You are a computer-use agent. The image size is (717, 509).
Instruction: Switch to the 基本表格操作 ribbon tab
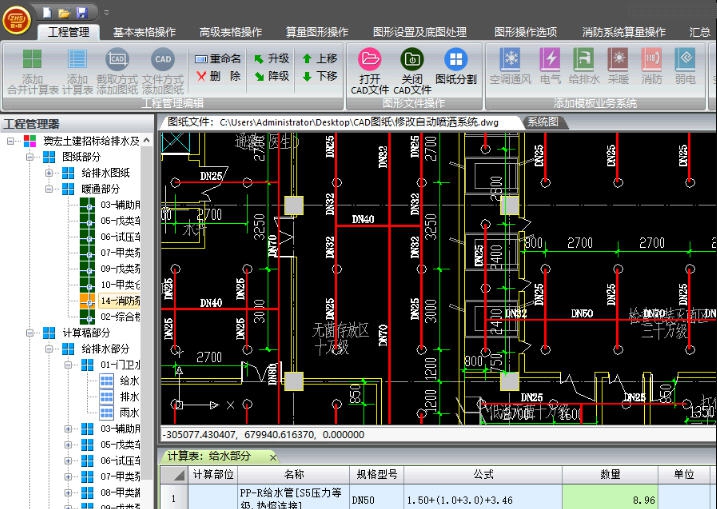[146, 32]
